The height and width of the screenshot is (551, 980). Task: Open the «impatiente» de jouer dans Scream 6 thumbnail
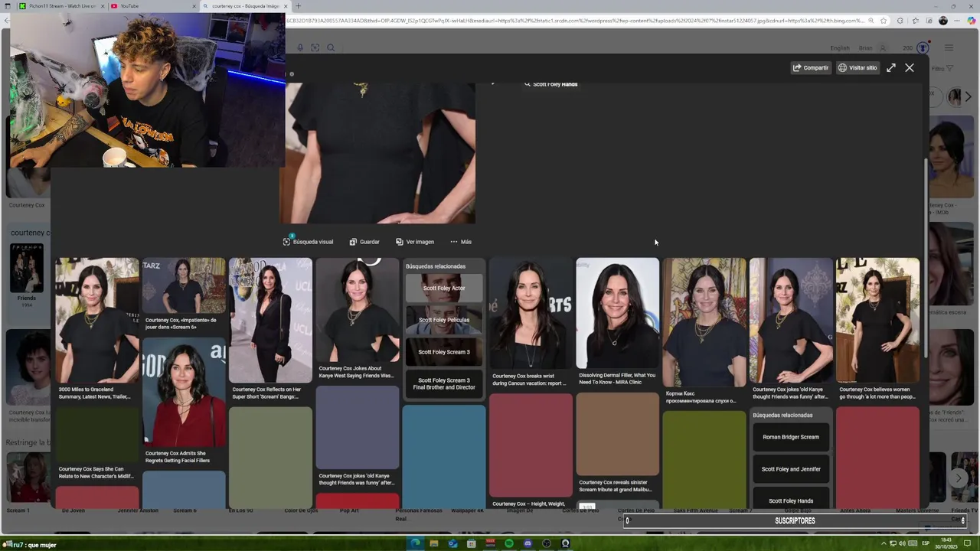(x=184, y=285)
